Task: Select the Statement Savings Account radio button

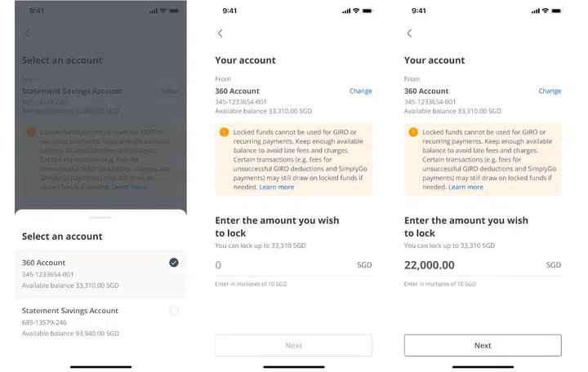Action: click(x=174, y=311)
